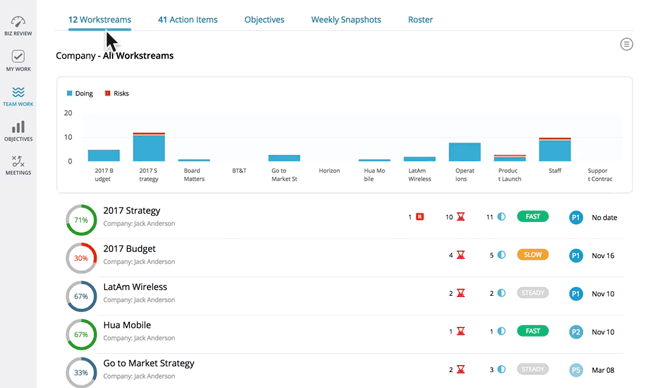Screen dimensions: 650x388
Task: Click the Operations bar in the chart
Action: [x=465, y=152]
